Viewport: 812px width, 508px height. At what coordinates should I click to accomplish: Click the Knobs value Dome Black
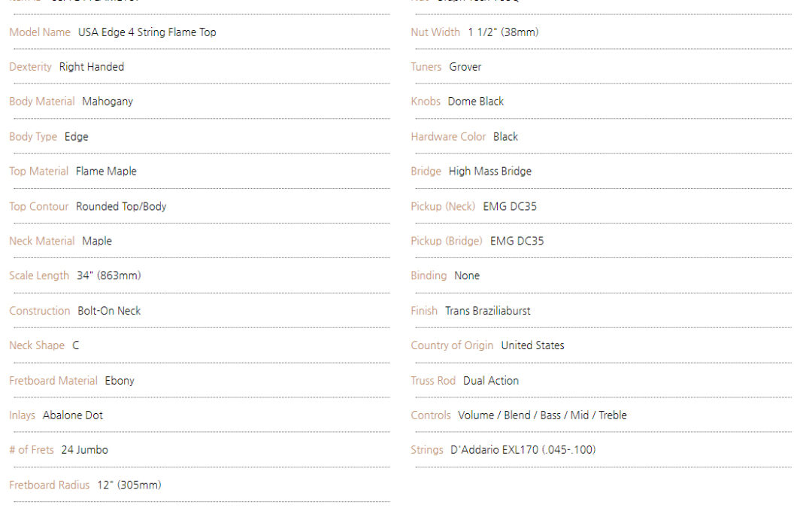(x=476, y=102)
